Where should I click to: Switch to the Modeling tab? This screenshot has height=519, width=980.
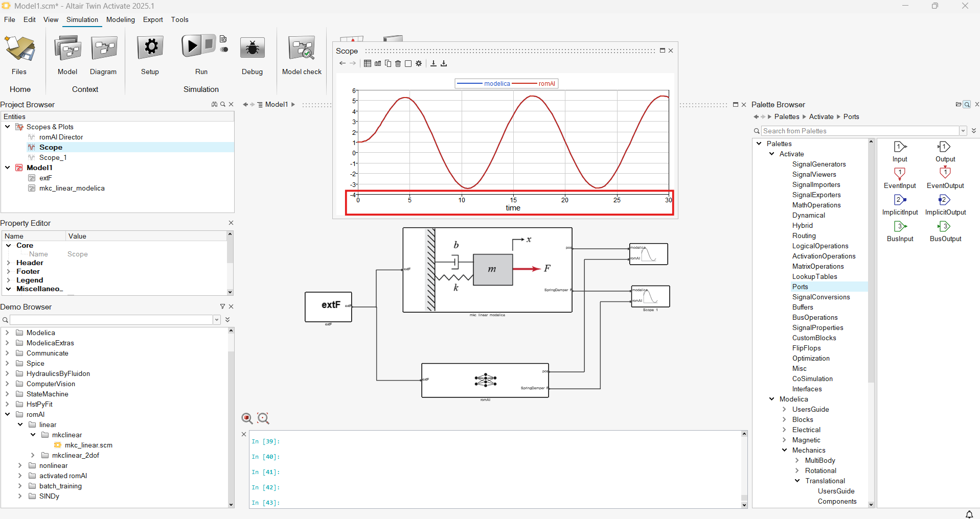[x=121, y=19]
